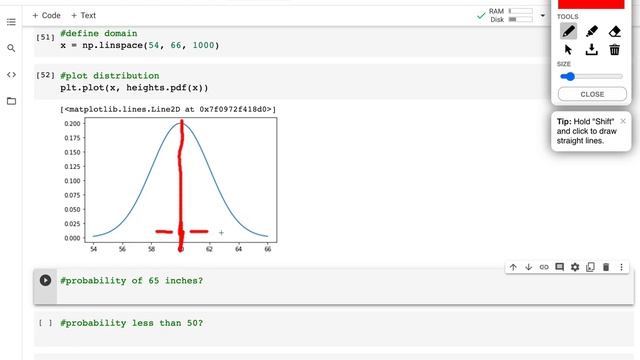This screenshot has width=640, height=360.
Task: Click the #define domain comment
Action: point(99,33)
